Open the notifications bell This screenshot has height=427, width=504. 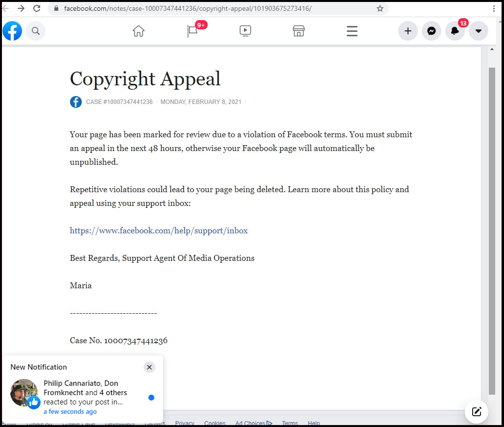coord(455,31)
